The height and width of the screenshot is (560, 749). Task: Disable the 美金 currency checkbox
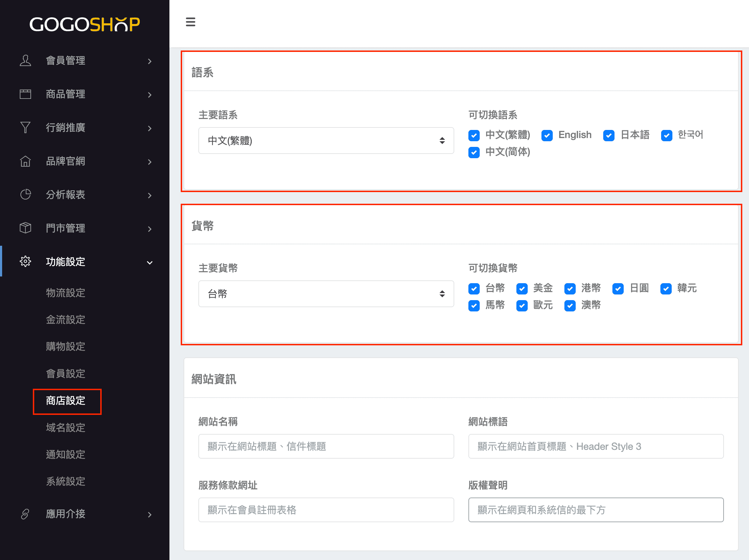[x=522, y=289]
